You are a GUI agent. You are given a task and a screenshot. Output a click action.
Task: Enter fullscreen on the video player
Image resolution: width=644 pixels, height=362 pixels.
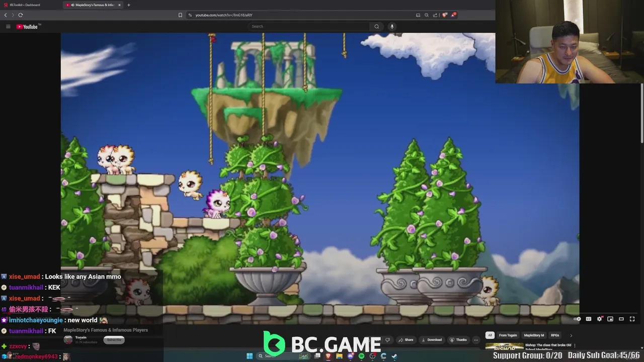coord(632,319)
